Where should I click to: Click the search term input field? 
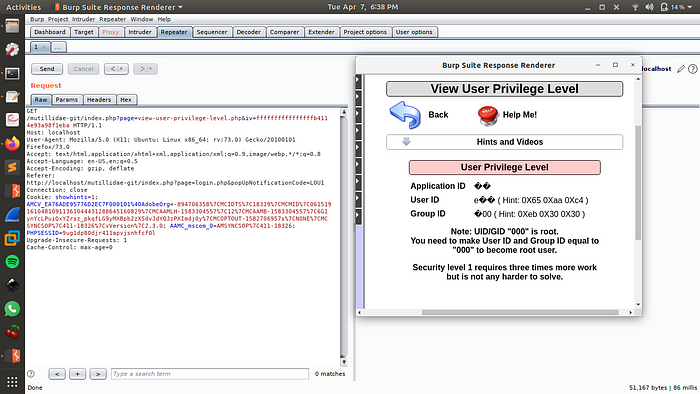point(210,374)
